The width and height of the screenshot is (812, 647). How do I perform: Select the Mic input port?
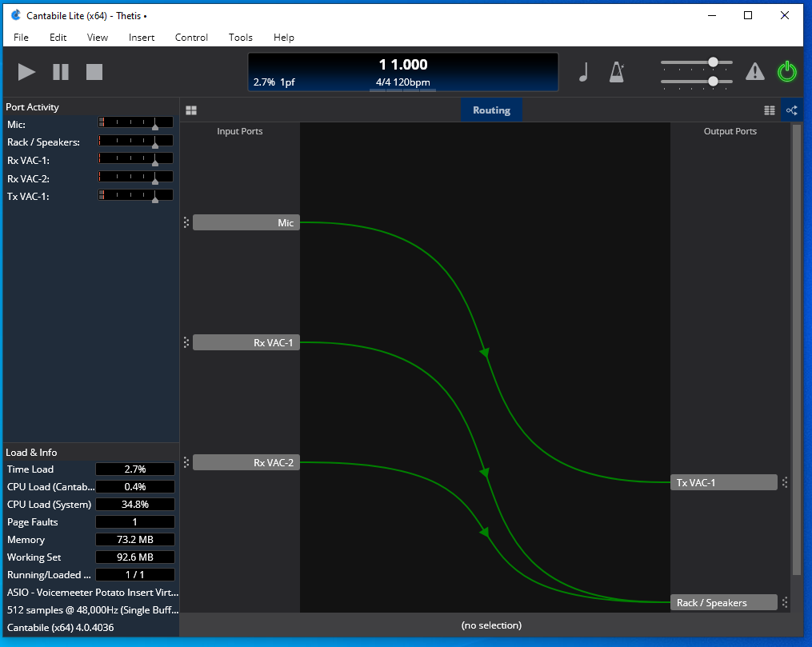246,223
